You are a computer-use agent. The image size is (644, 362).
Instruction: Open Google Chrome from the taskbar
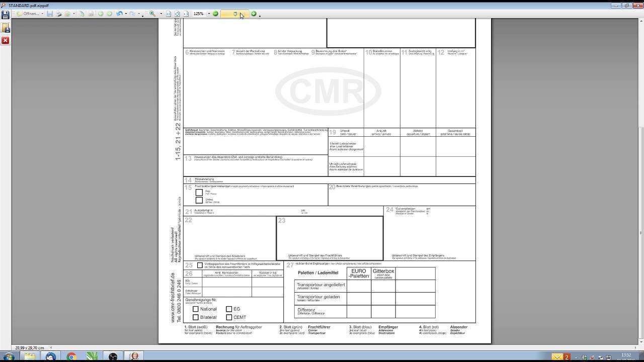[71, 356]
